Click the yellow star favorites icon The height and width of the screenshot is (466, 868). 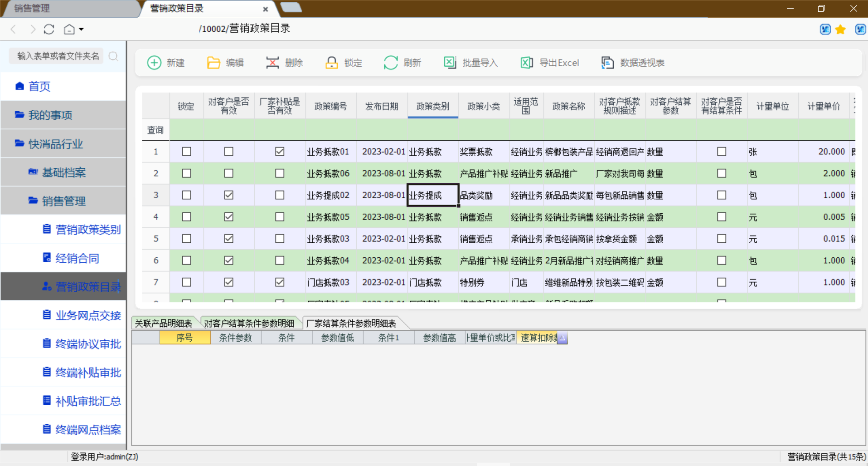coord(840,29)
